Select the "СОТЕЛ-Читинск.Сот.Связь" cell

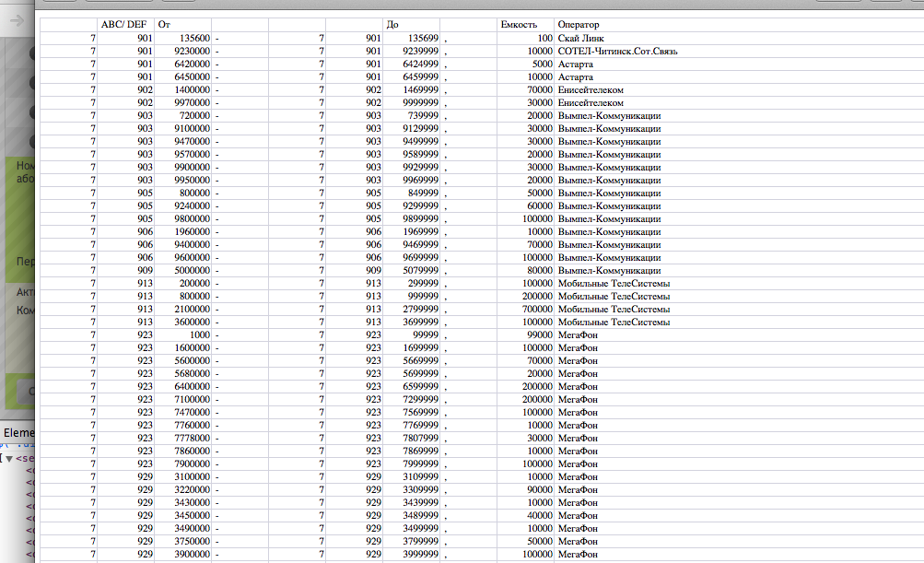pos(617,52)
